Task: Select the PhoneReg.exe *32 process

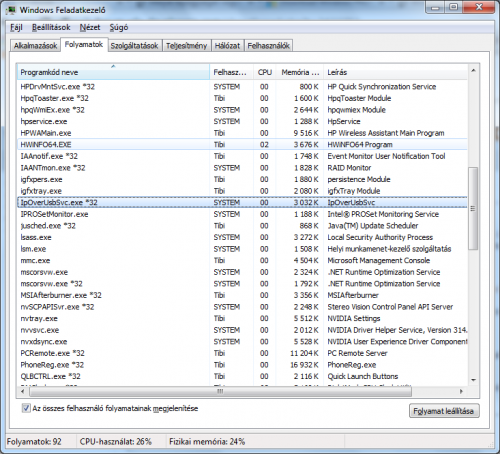Action: 242,365
